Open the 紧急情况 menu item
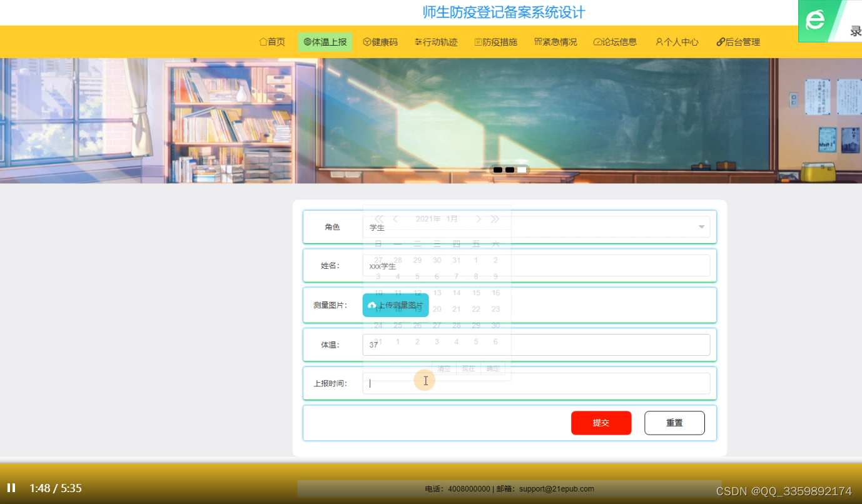 [555, 42]
